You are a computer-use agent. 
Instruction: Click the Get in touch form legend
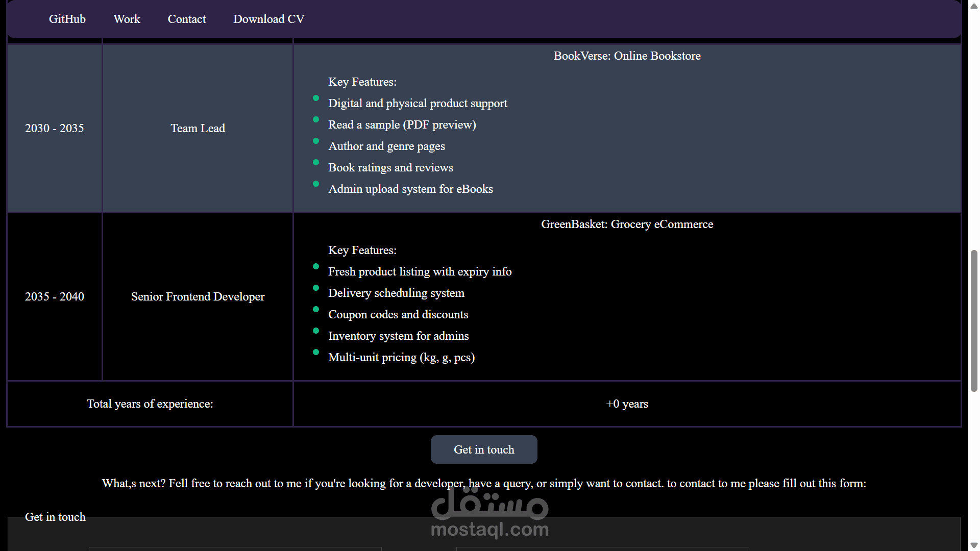click(x=55, y=517)
